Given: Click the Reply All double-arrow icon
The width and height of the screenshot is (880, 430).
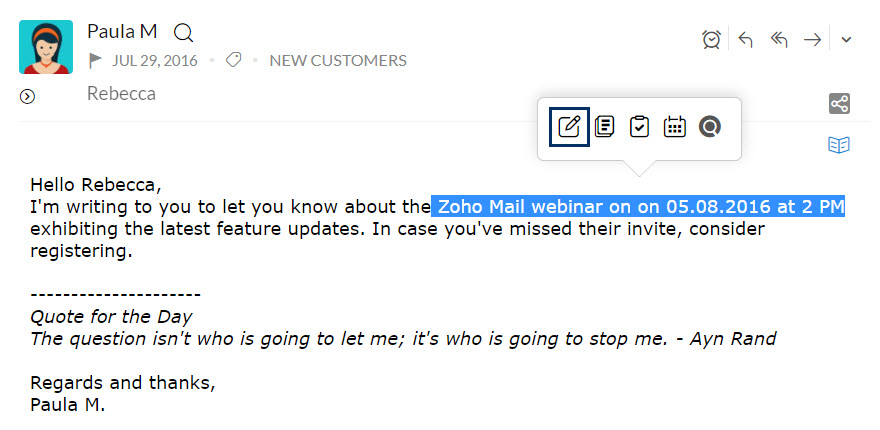Looking at the screenshot, I should (778, 40).
